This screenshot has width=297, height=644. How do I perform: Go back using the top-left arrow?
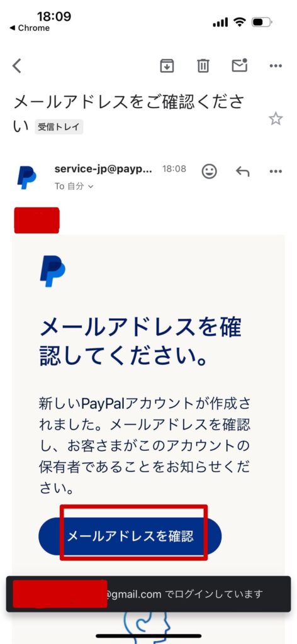(x=16, y=65)
